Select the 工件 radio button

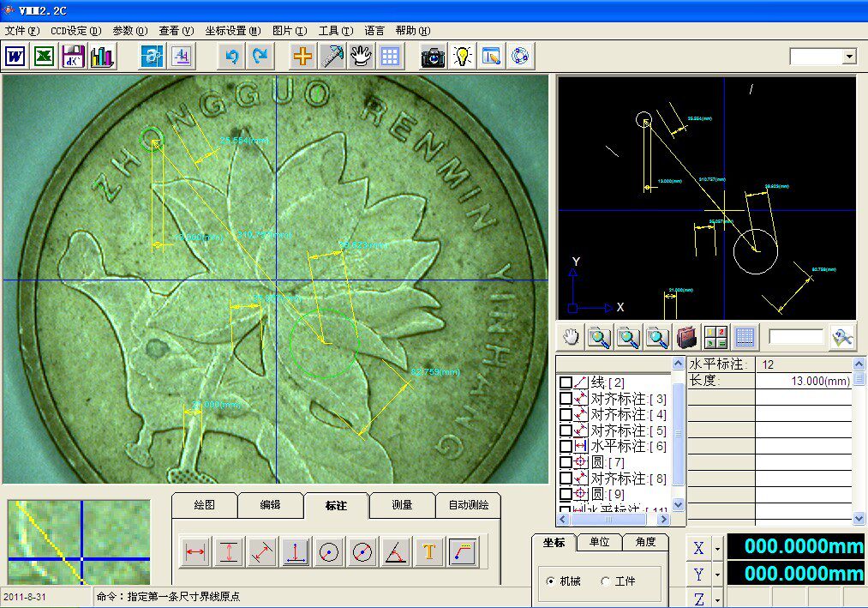[x=605, y=581]
